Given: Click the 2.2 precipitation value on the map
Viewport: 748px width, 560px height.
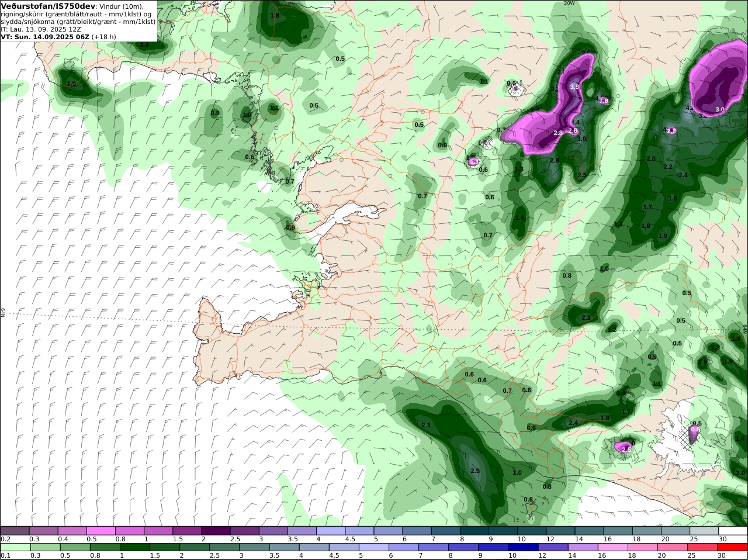Looking at the screenshot, I should pos(668,167).
